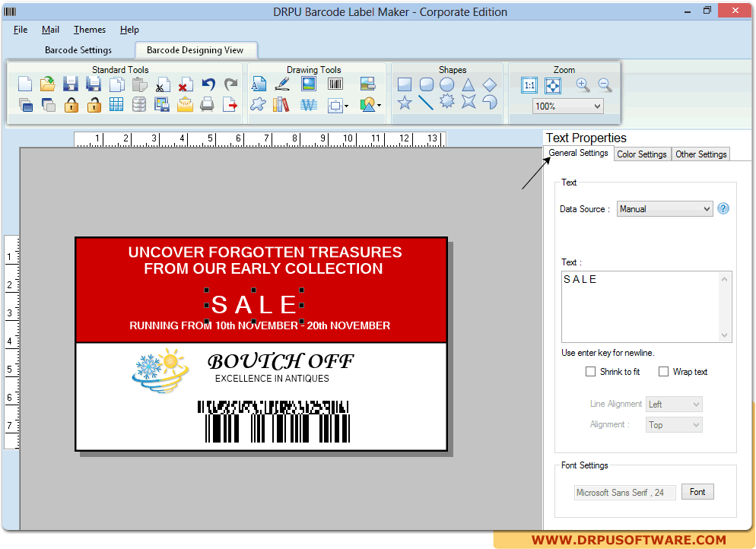Open the Help menu
This screenshot has width=756, height=549.
coord(129,30)
